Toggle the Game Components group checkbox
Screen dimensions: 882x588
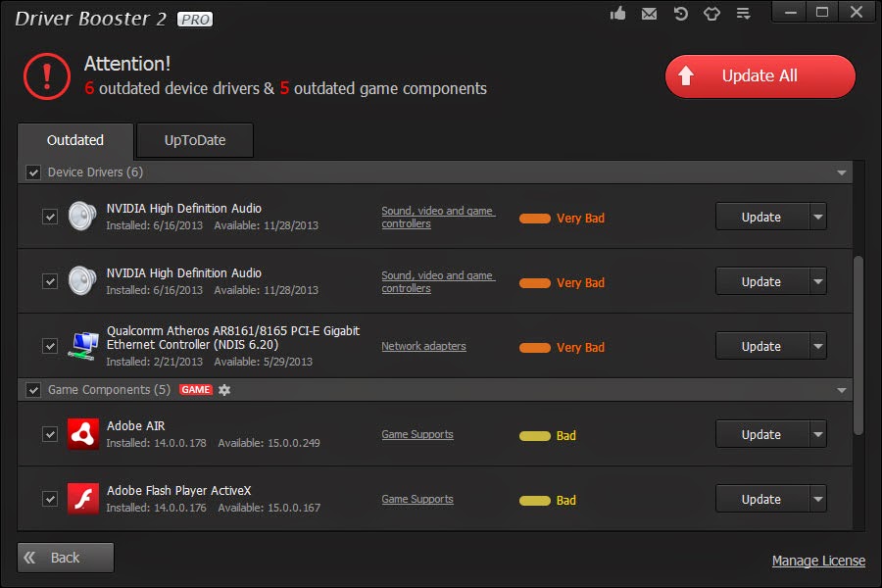pyautogui.click(x=33, y=390)
